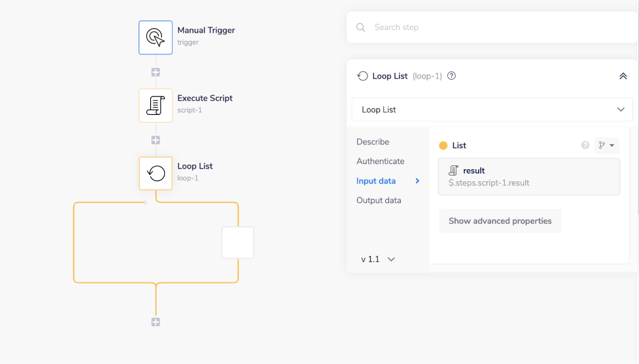The image size is (639, 364).
Task: Add a step after the loop ends
Action: (x=155, y=322)
